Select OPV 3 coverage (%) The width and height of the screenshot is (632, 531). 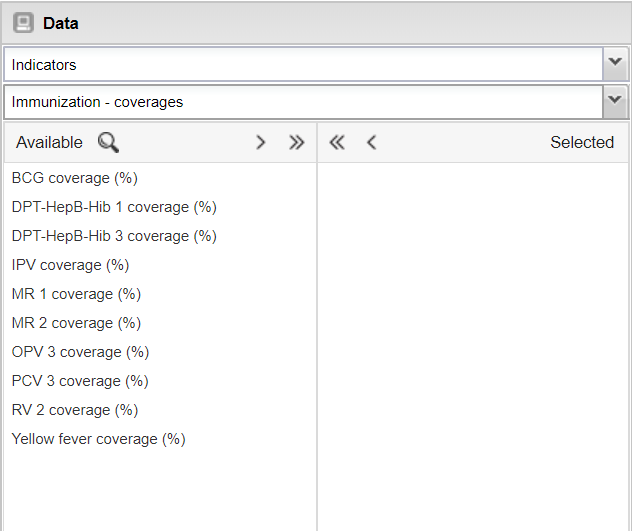tap(80, 352)
